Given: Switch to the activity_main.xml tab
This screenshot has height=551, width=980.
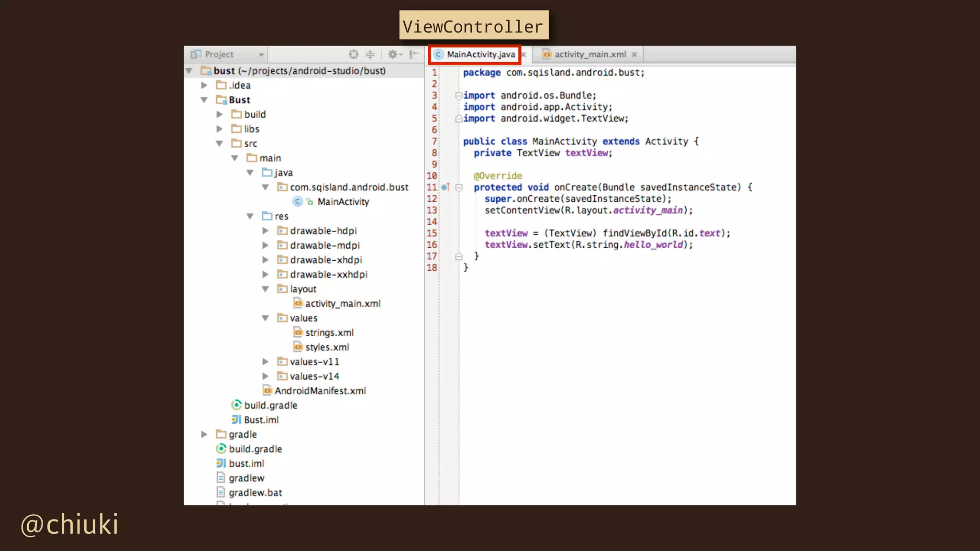Looking at the screenshot, I should coord(590,55).
